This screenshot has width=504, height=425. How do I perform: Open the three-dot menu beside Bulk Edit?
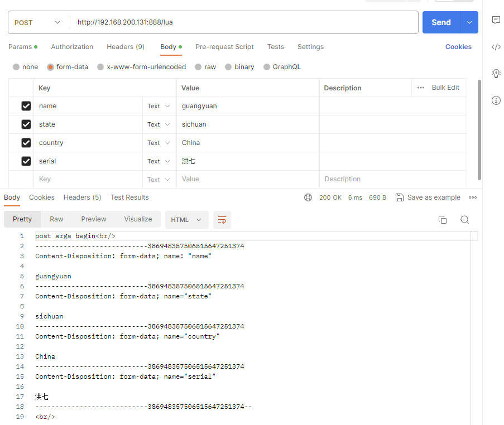(x=421, y=88)
